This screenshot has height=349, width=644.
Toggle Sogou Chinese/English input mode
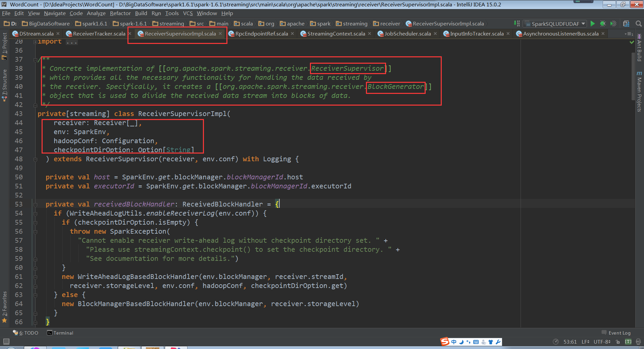(x=454, y=342)
